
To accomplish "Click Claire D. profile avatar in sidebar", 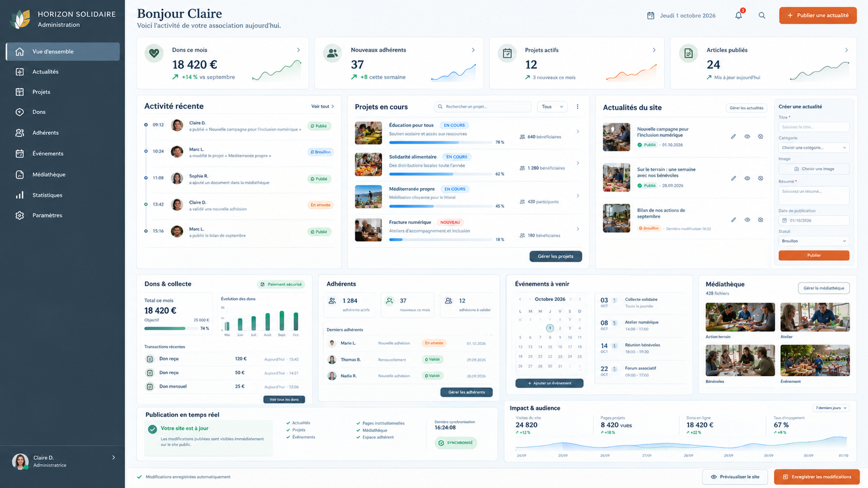I will pyautogui.click(x=21, y=461).
